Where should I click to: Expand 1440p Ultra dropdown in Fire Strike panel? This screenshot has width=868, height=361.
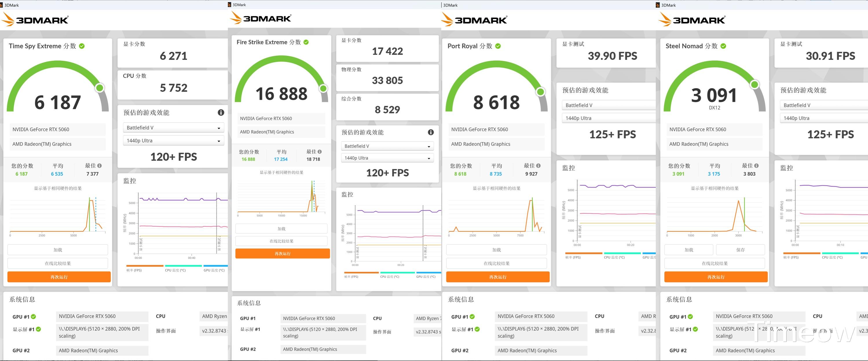tap(387, 158)
